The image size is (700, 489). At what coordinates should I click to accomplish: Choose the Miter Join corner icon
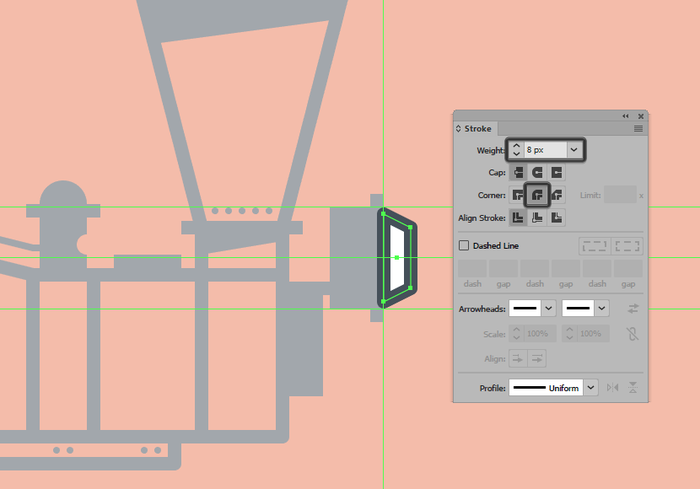(x=518, y=194)
